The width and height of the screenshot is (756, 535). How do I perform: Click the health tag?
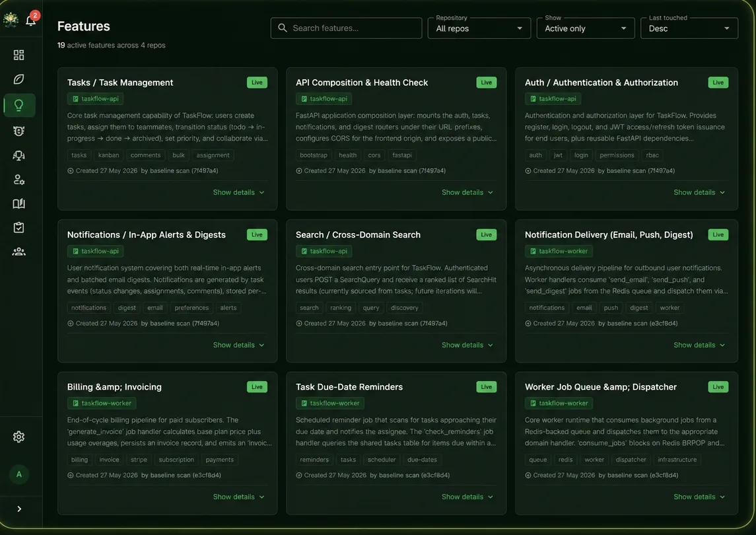347,155
